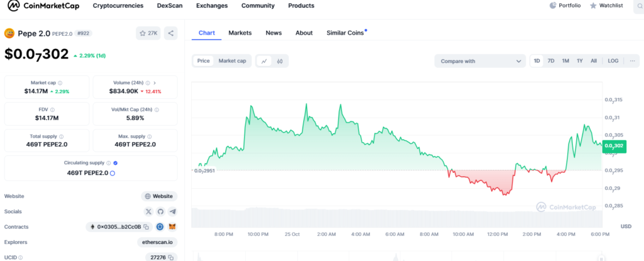Switch to the Markets tab
This screenshot has height=261, width=644.
click(240, 33)
